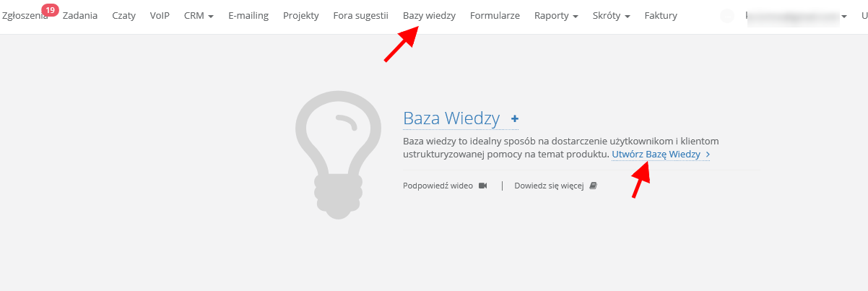Expand the CRM dropdown menu
Viewport: 868px width, 291px height.
(x=199, y=15)
